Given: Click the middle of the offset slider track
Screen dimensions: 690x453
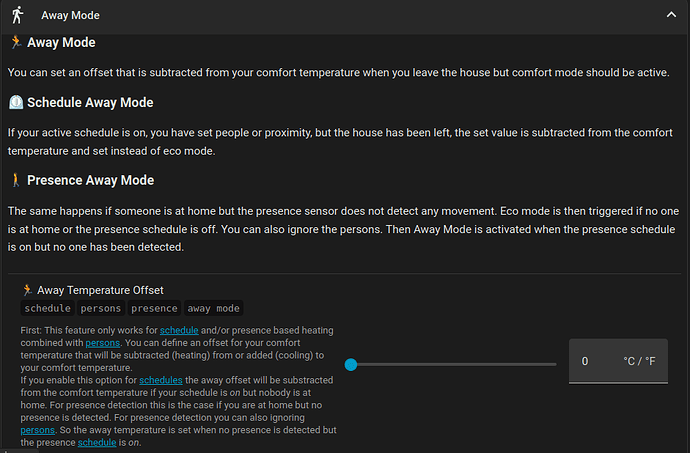Looking at the screenshot, I should click(451, 365).
